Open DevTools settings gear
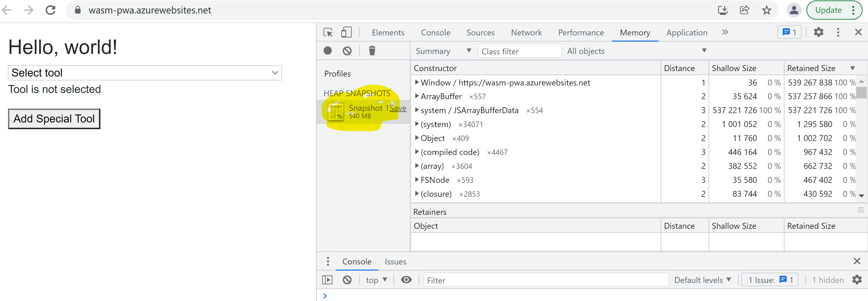The width and height of the screenshot is (868, 301). point(819,32)
